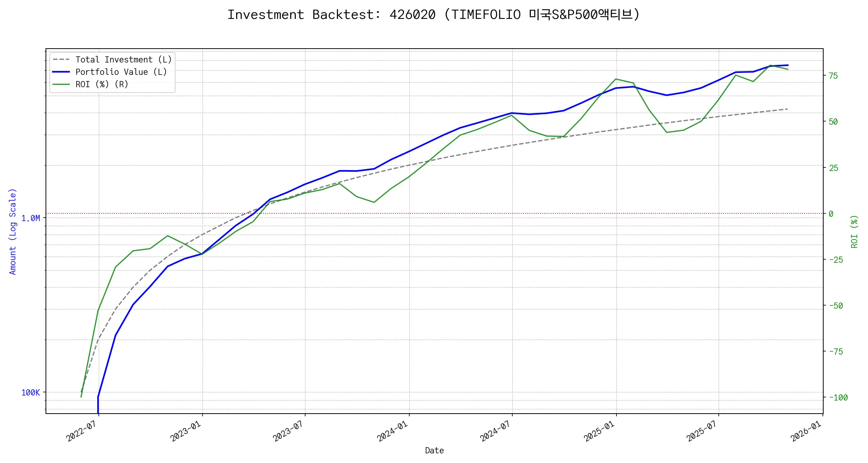Image resolution: width=868 pixels, height=463 pixels.
Task: Click the 2024-01 date tick label
Action: point(392,431)
